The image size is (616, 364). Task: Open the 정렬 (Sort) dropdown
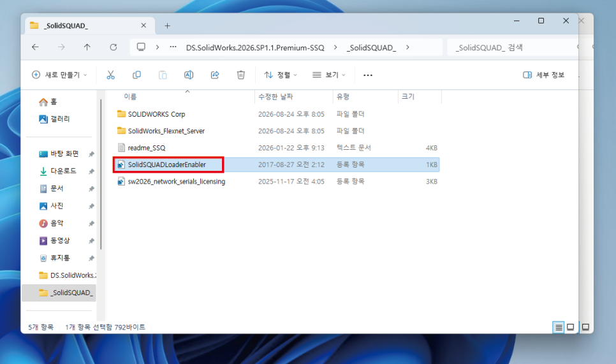[281, 75]
